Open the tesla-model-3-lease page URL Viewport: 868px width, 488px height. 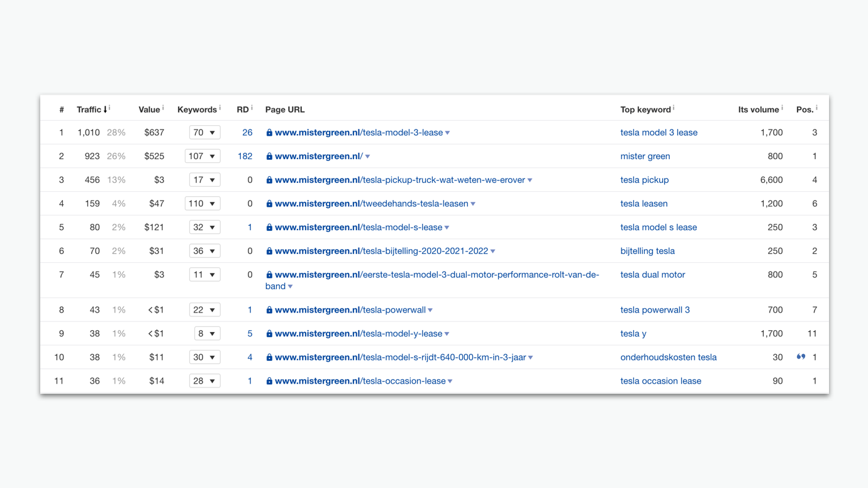pos(359,133)
